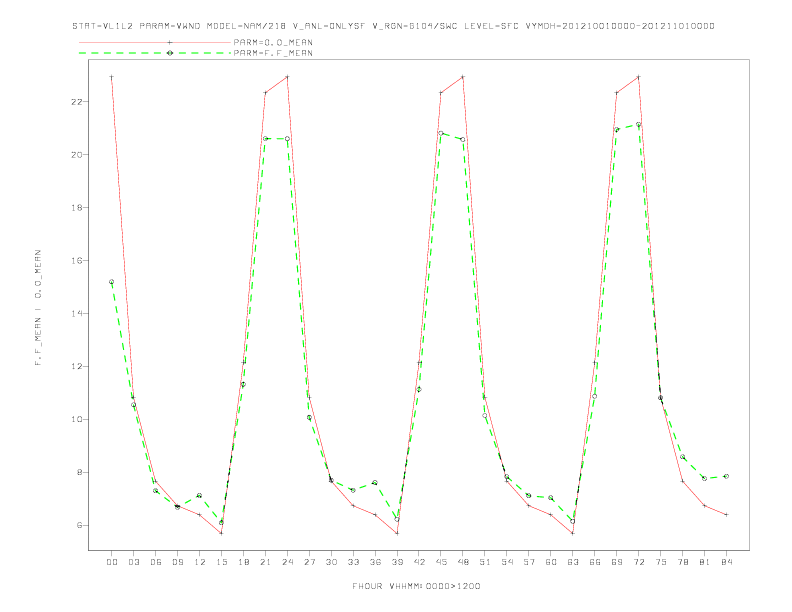This screenshot has width=792, height=612.
Task: Select the plus marker on the red legend line
Action: point(170,42)
